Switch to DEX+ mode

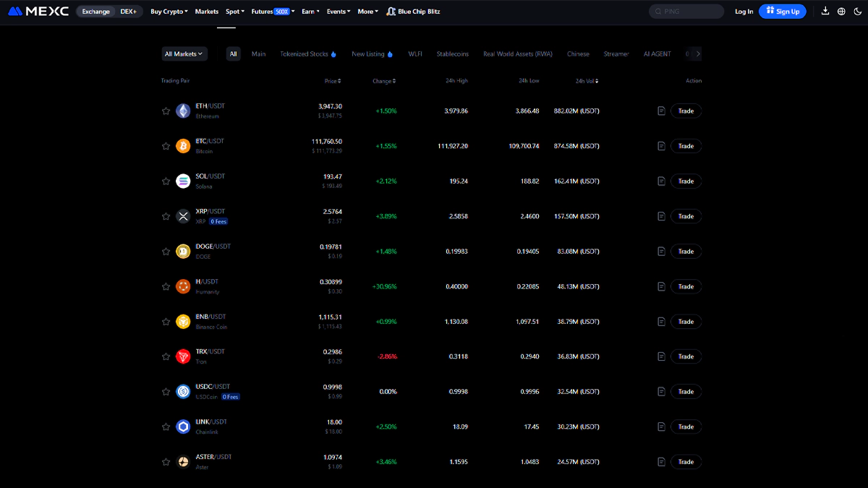(129, 12)
